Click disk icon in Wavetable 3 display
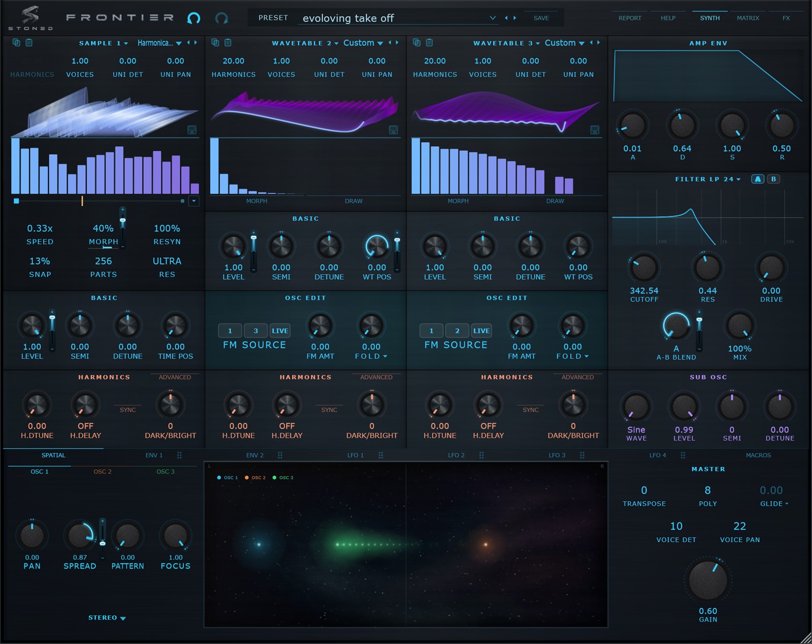This screenshot has width=812, height=644. [595, 130]
